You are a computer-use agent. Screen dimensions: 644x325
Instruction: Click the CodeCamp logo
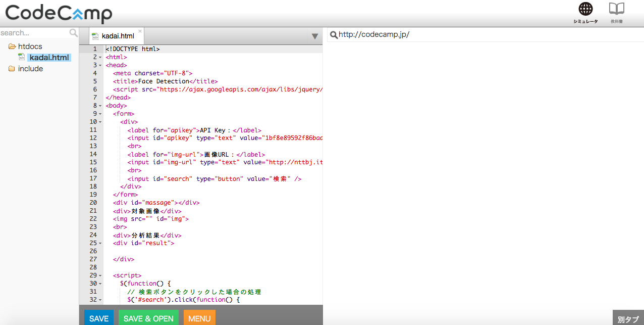tap(59, 13)
